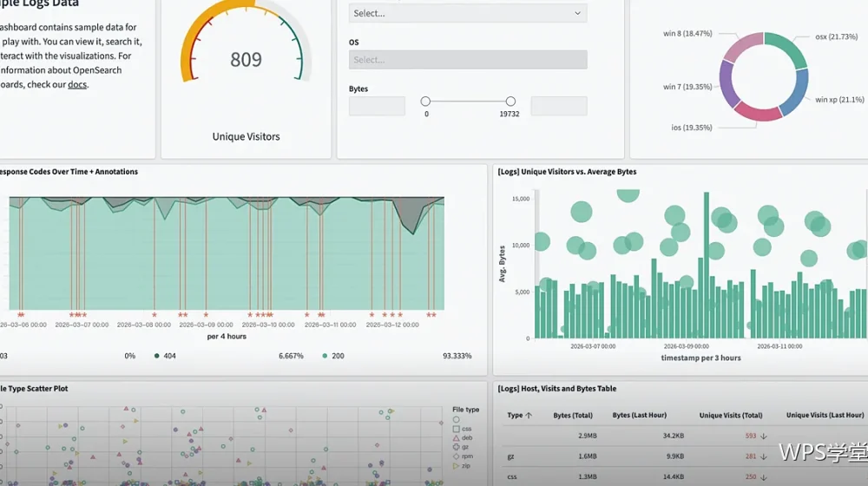
Task: Select the osx (21.73%) label
Action: click(x=836, y=36)
